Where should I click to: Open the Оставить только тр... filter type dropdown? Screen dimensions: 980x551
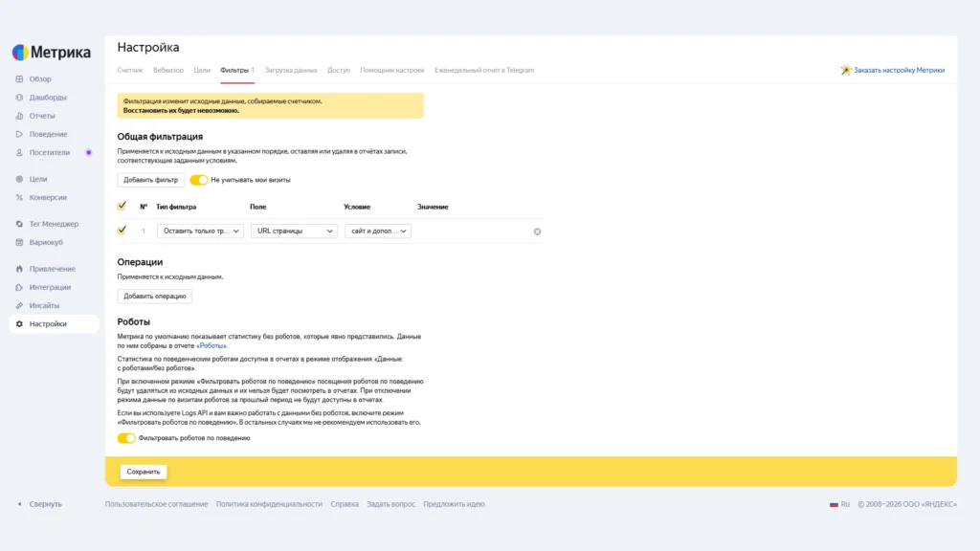pyautogui.click(x=201, y=231)
